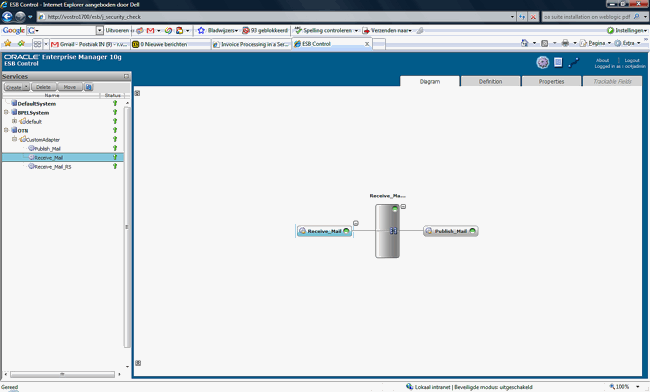Expand the default service group under BPELSystem

(x=15, y=121)
